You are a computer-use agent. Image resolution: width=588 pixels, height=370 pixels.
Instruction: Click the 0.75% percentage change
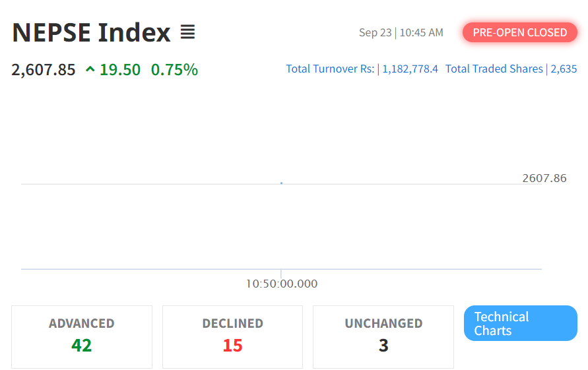point(174,69)
